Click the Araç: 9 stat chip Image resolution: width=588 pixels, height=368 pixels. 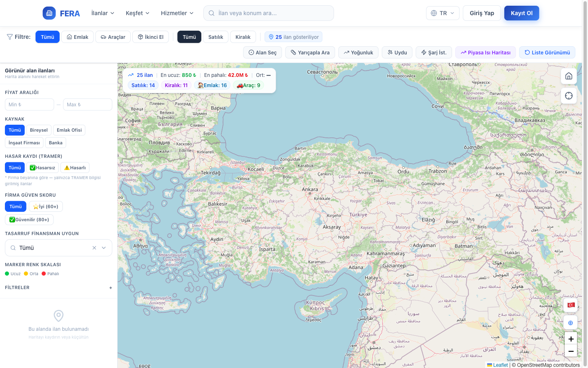(x=248, y=85)
